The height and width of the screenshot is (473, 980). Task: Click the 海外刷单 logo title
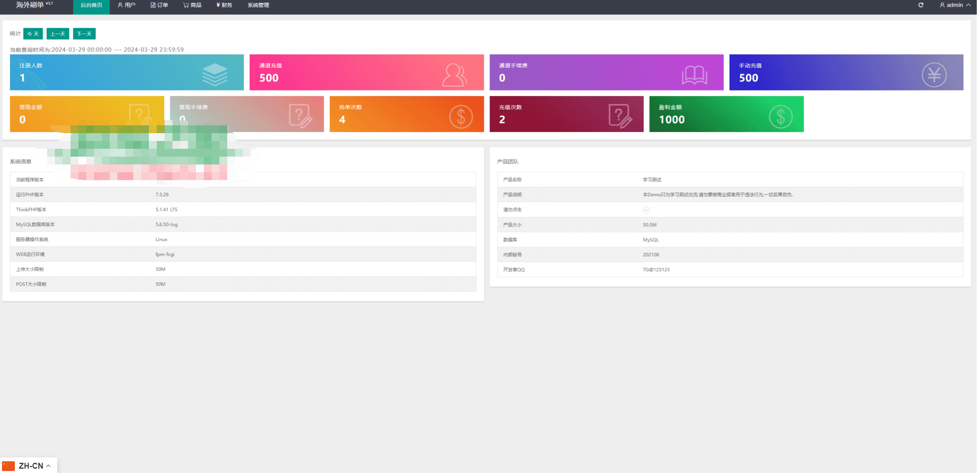tap(30, 5)
